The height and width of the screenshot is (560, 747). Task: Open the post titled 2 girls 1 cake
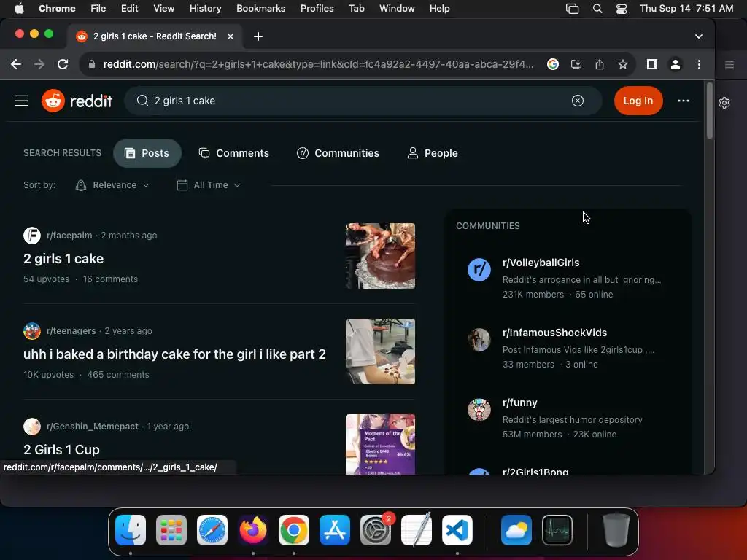[63, 259]
